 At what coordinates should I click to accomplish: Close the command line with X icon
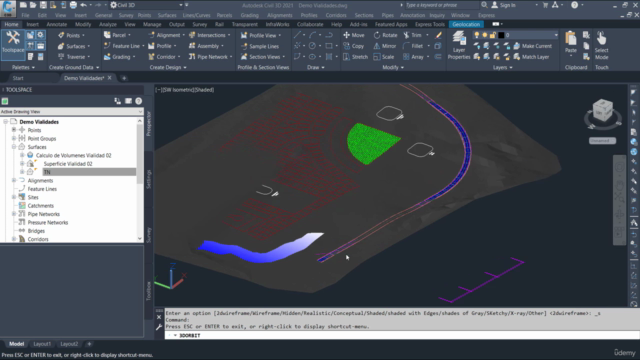click(x=159, y=317)
